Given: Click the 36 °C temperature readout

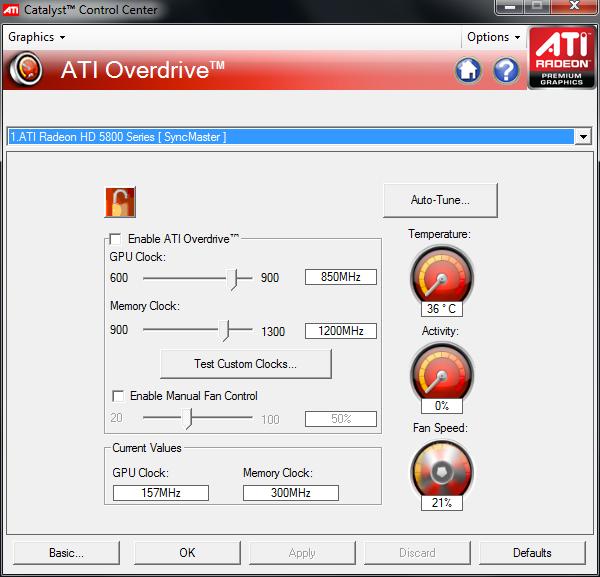Looking at the screenshot, I should point(442,308).
